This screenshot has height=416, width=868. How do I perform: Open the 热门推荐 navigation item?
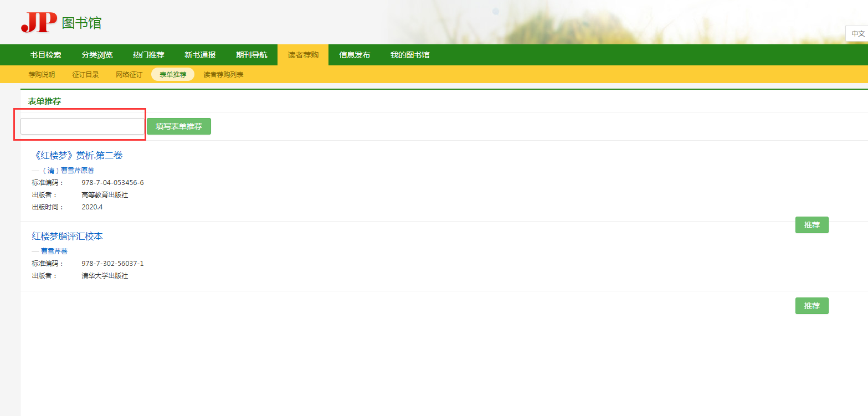pyautogui.click(x=148, y=55)
